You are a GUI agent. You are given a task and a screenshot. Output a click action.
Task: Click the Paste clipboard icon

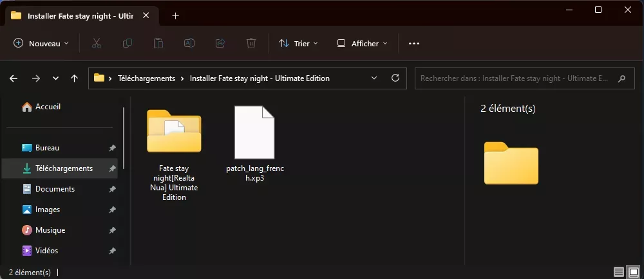tap(158, 43)
